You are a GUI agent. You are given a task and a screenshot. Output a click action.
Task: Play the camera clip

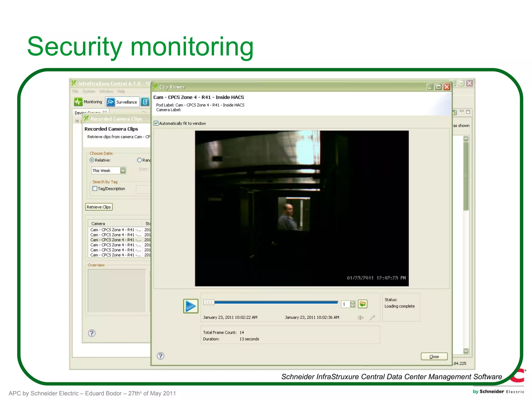[191, 306]
